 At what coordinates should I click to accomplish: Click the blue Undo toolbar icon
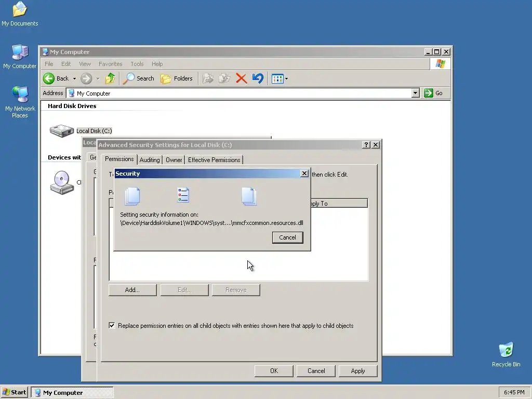[x=258, y=78]
